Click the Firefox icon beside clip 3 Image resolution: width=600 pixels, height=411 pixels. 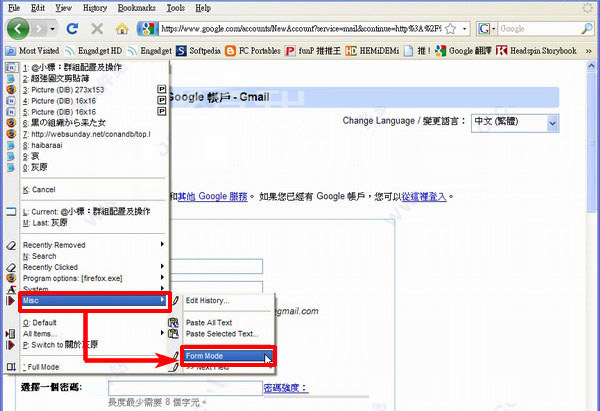coord(11,90)
